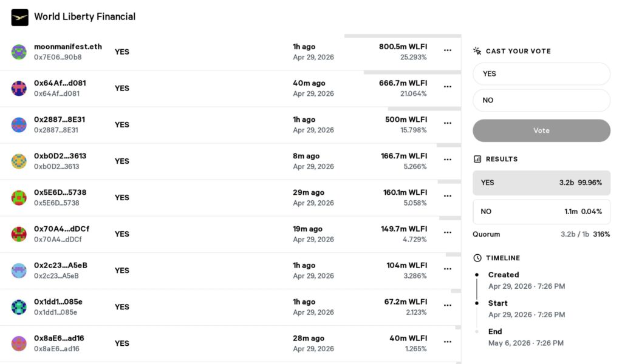
Task: Click the 0x2c23...A5eB voter avatar
Action: tap(19, 271)
